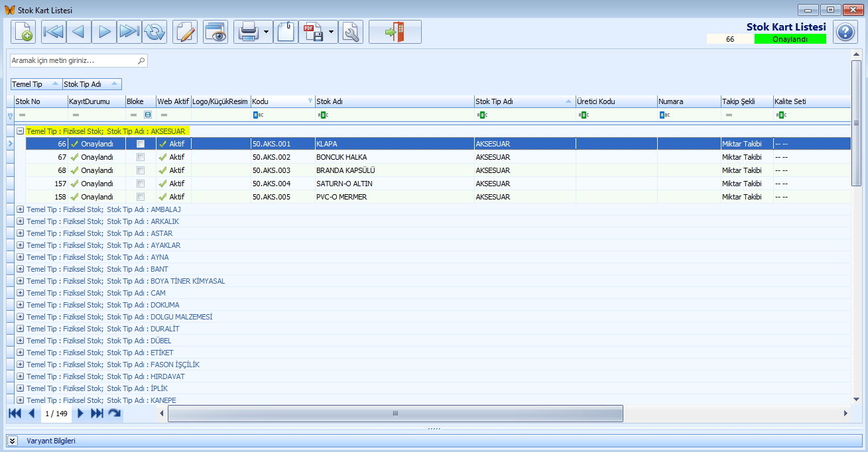
Task: Open the print button dropdown arrow
Action: (267, 32)
